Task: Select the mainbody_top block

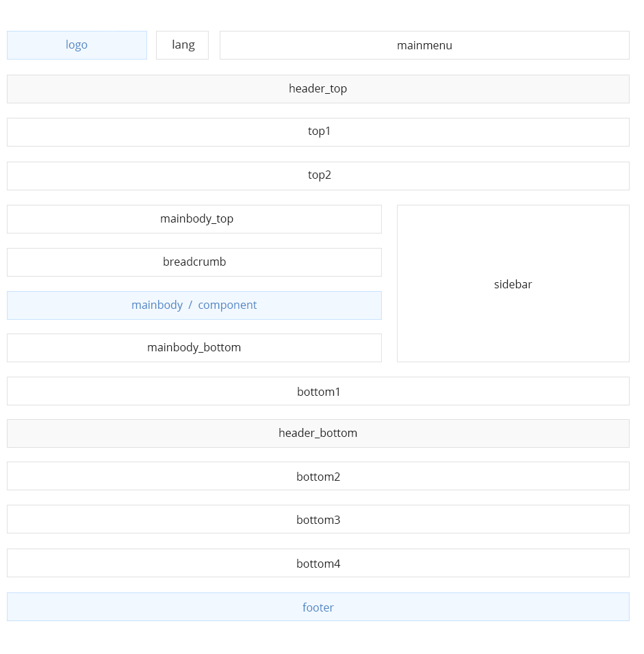Action: pos(194,219)
